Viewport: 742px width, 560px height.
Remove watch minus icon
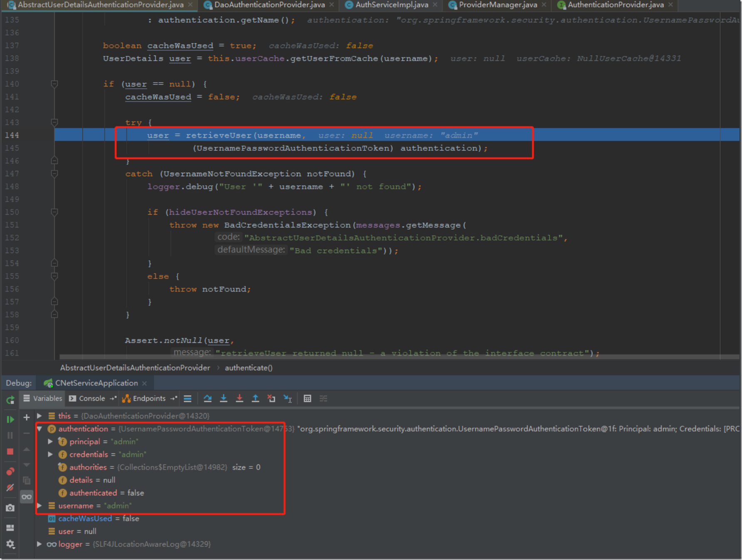coord(27,434)
